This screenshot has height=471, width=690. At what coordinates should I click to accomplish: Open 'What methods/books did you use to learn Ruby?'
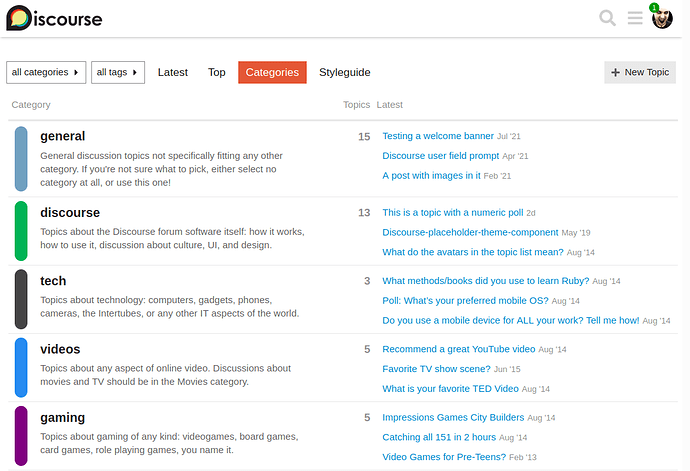tap(485, 281)
